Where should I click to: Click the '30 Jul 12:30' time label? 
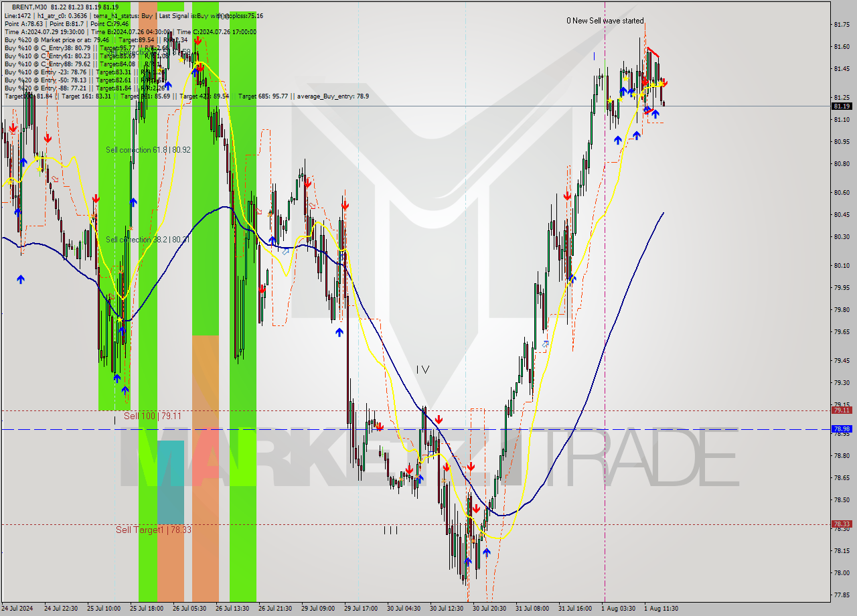click(x=447, y=609)
